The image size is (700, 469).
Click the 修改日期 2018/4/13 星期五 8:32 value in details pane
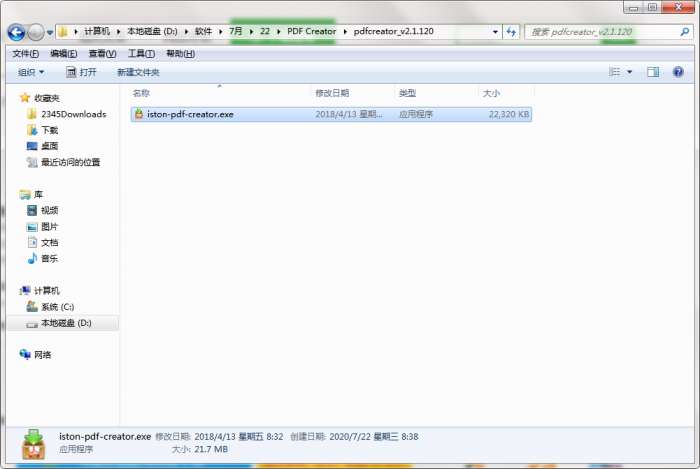click(239, 436)
